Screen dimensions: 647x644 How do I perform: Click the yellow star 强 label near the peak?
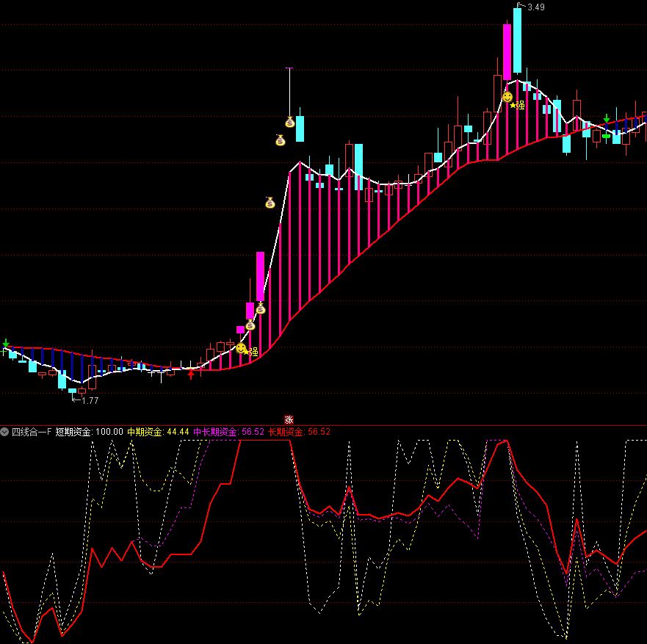pyautogui.click(x=517, y=106)
